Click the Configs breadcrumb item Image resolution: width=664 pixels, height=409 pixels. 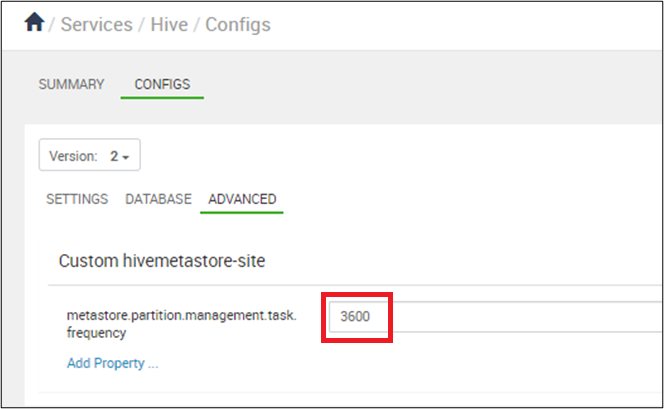[x=238, y=25]
